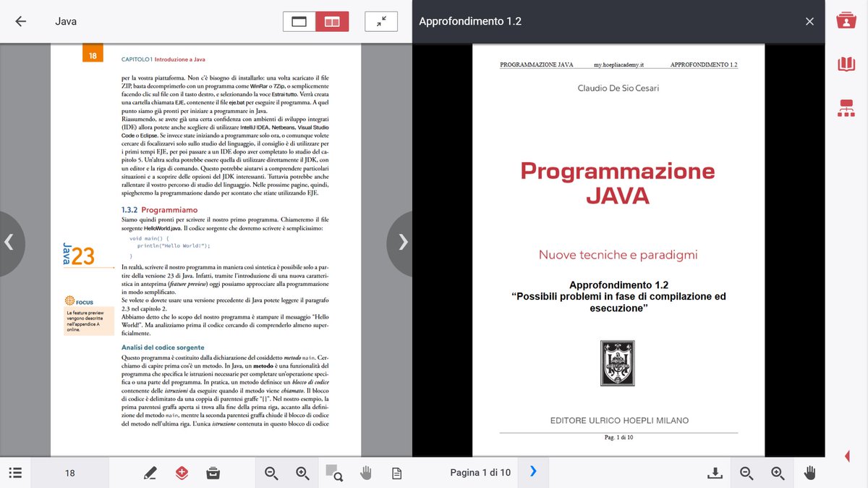Viewport: 868px width, 488px height.
Task: Click the collapse fullscreen arrows button
Action: (381, 22)
